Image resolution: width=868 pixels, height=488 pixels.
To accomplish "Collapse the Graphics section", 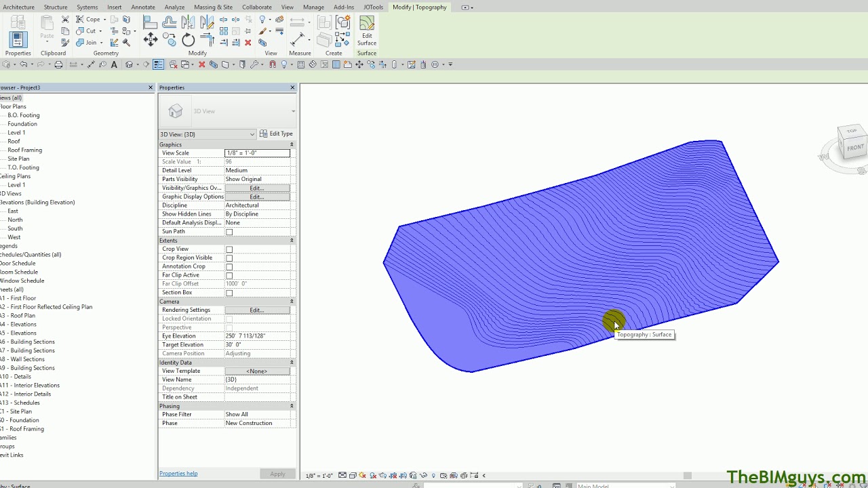I will tap(292, 144).
